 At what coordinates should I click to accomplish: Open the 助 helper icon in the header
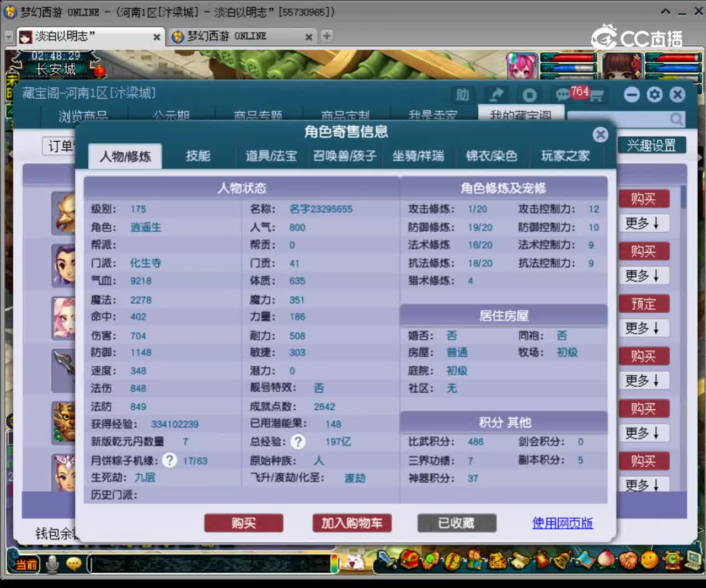[462, 95]
